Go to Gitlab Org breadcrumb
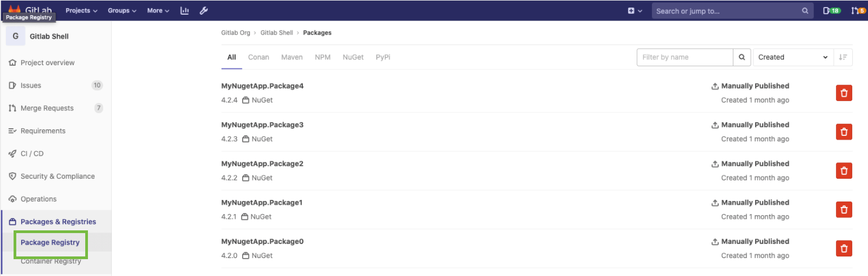The image size is (868, 276). (236, 33)
